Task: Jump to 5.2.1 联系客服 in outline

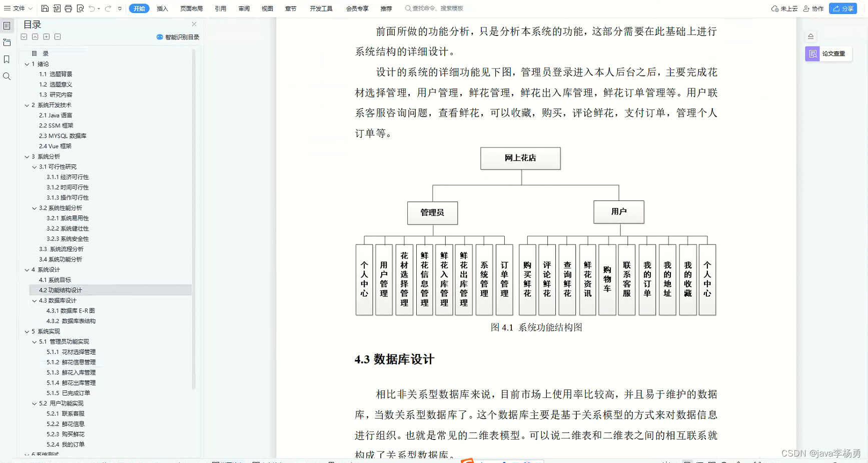Action: 66,413
